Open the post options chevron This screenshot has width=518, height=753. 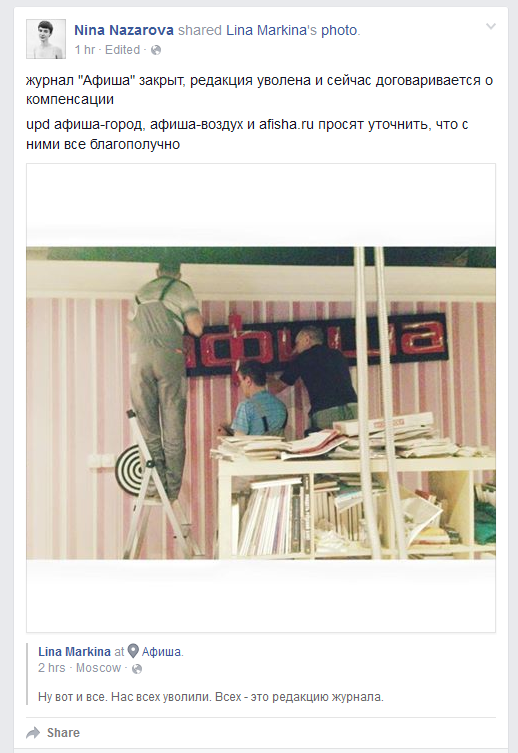[x=491, y=26]
